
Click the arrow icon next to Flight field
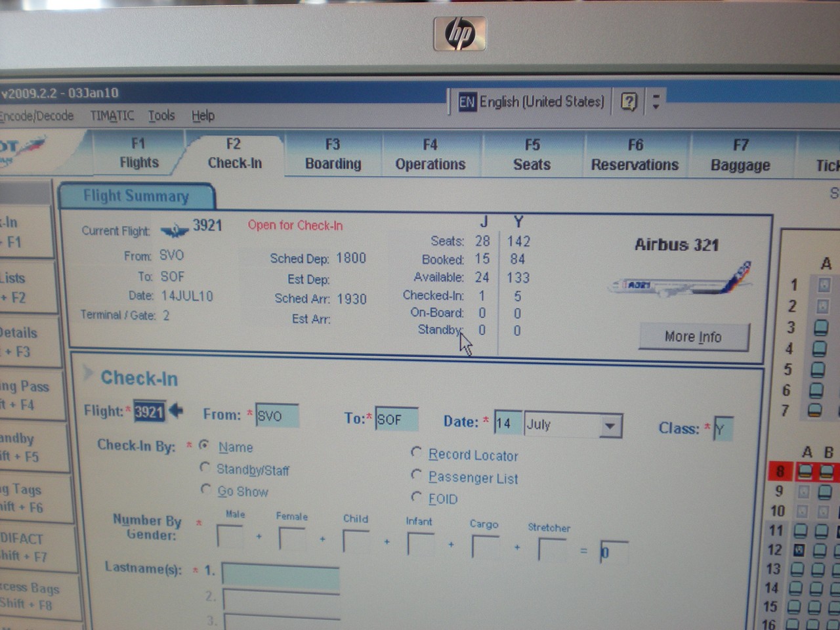click(x=176, y=411)
